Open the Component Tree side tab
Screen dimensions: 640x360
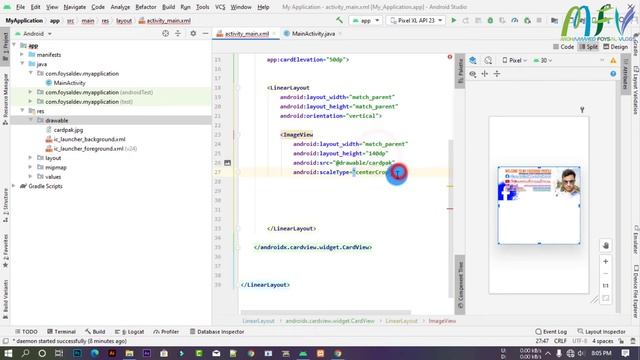coord(460,285)
